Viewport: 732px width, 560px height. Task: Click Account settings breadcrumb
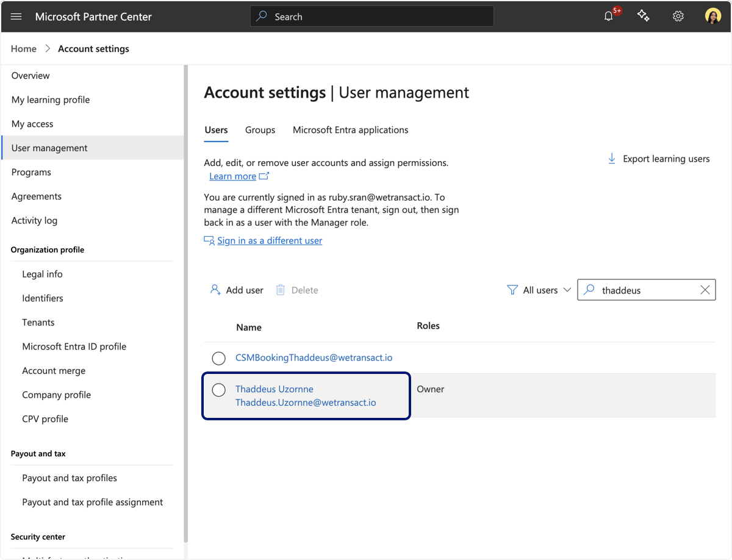pyautogui.click(x=93, y=49)
